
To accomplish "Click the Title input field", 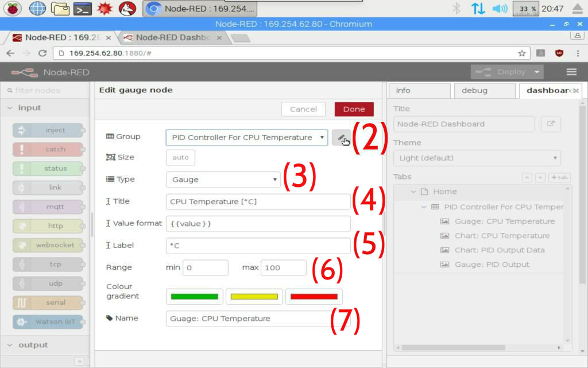I will 258,202.
